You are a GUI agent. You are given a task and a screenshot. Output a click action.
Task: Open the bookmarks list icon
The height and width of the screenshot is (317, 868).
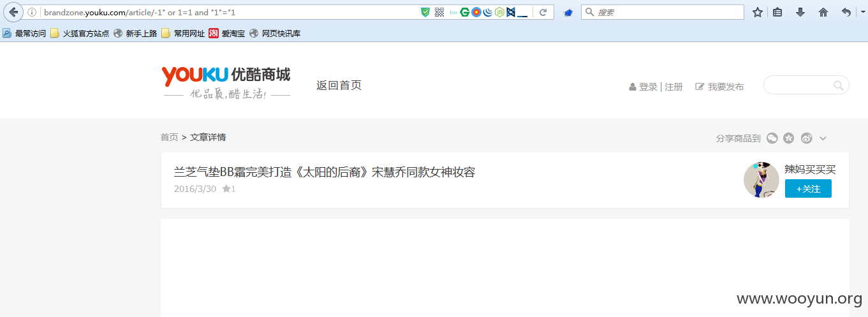pyautogui.click(x=777, y=12)
